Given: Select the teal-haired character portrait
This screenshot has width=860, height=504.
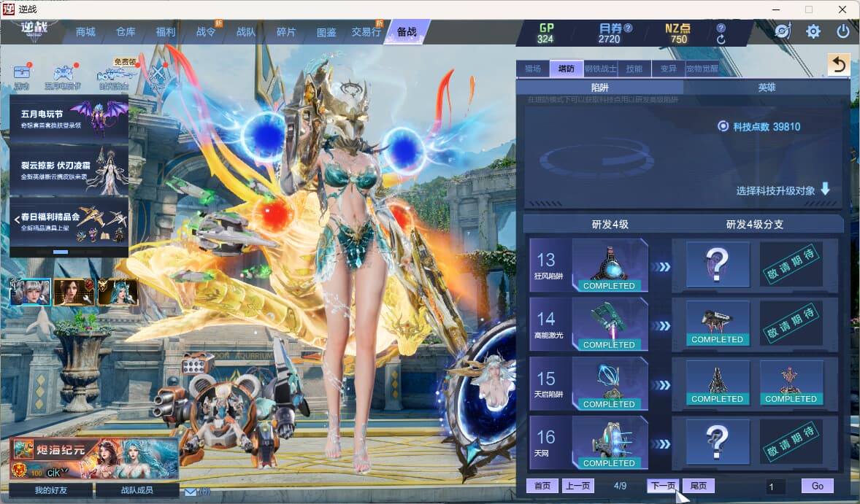Looking at the screenshot, I should pos(118,292).
